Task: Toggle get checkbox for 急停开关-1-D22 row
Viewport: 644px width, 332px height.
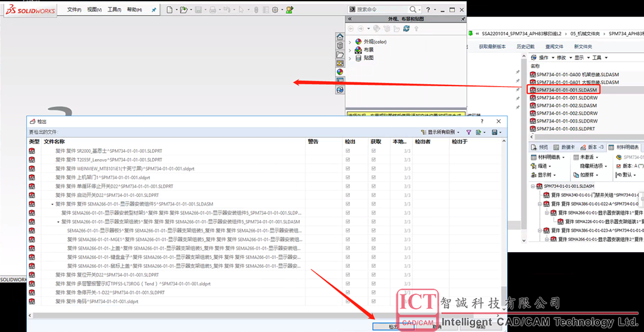Action: [x=373, y=292]
